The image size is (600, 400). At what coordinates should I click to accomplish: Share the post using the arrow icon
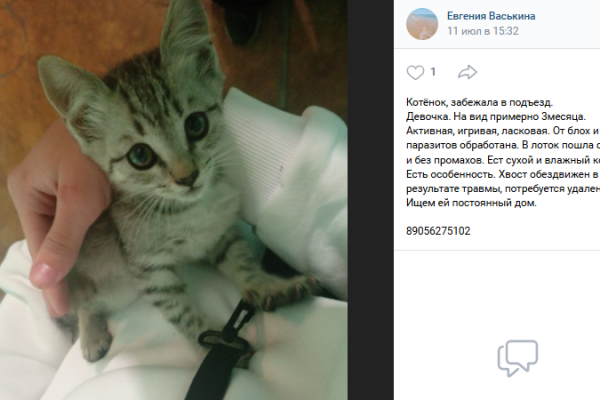coord(467,72)
